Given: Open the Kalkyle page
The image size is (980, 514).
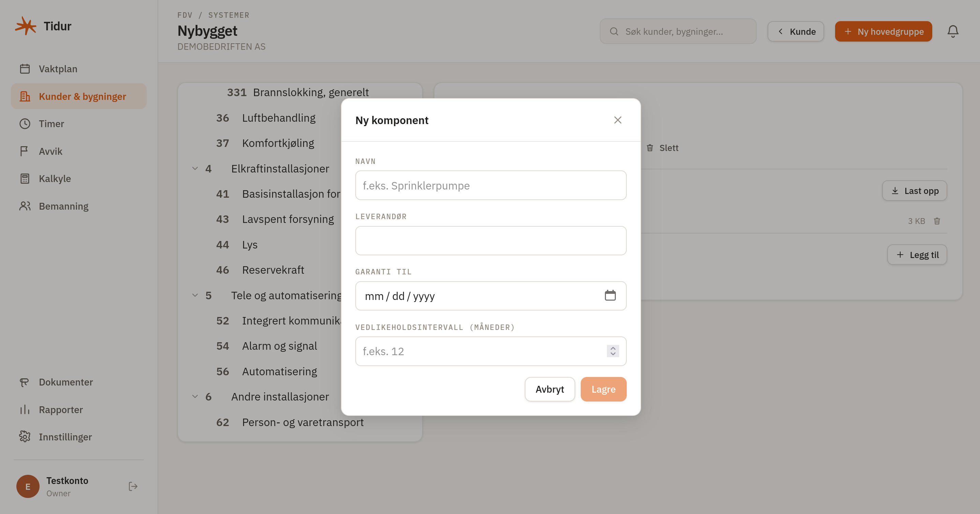Looking at the screenshot, I should point(79,179).
